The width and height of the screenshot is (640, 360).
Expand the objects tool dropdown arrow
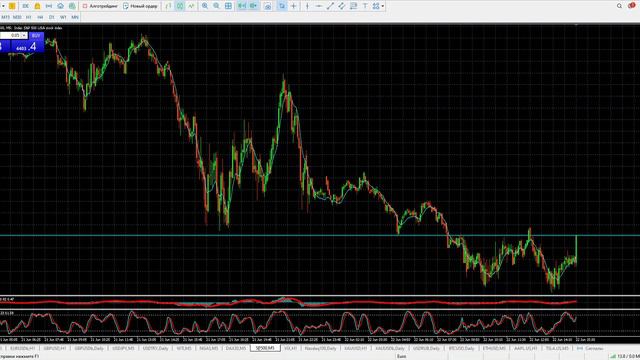coord(383,6)
